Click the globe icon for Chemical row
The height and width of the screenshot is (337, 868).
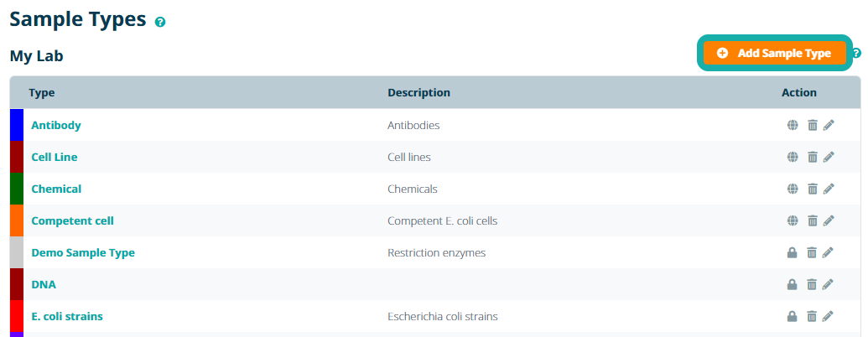(793, 189)
